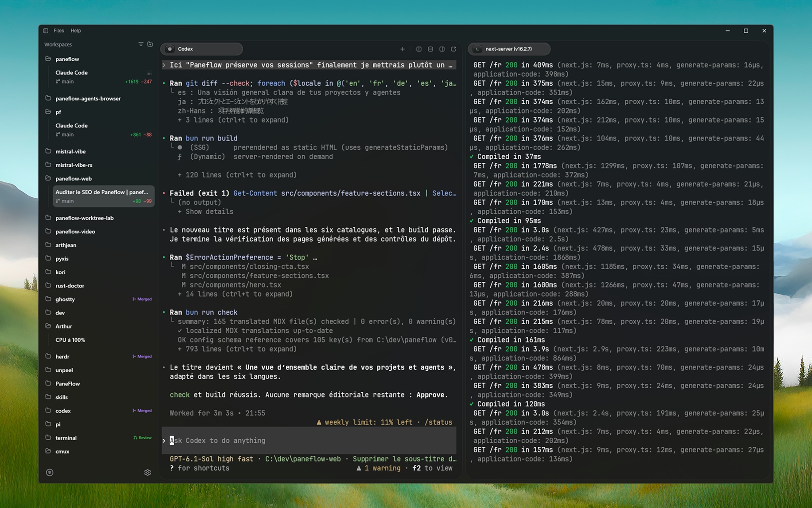Click the Merged badge on the codex workspace

(142, 410)
